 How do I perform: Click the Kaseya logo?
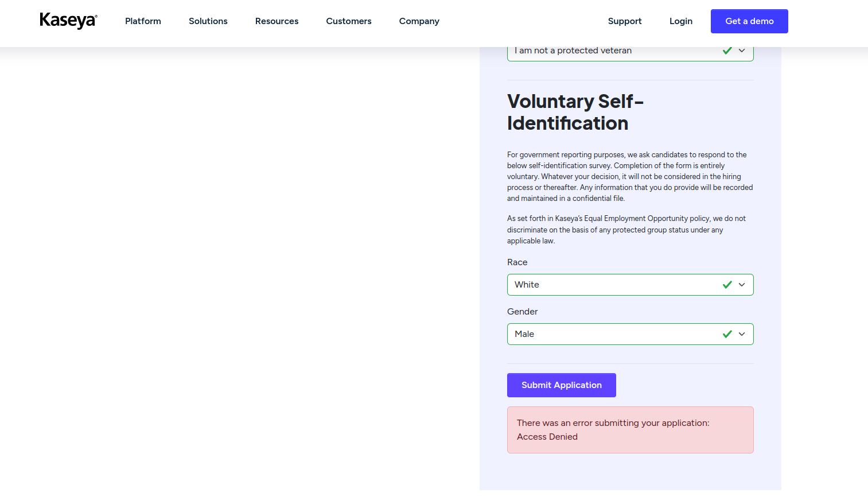coord(68,21)
